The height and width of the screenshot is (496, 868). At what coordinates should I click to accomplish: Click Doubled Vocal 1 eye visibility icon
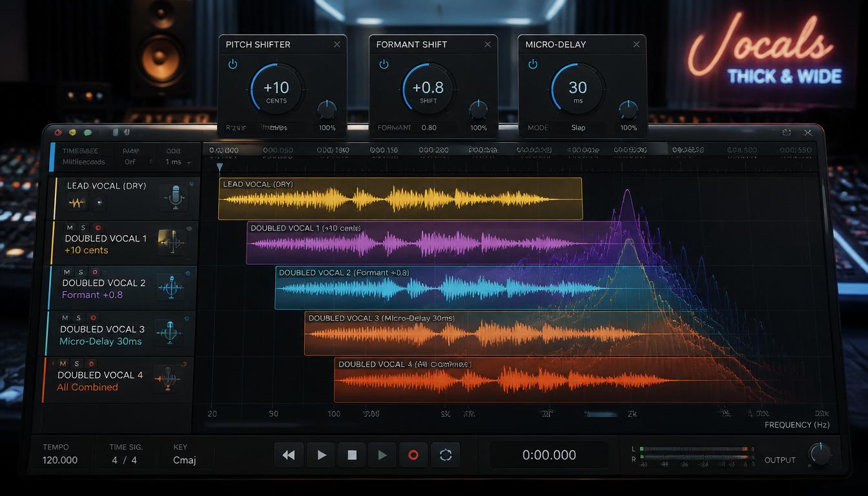click(189, 229)
